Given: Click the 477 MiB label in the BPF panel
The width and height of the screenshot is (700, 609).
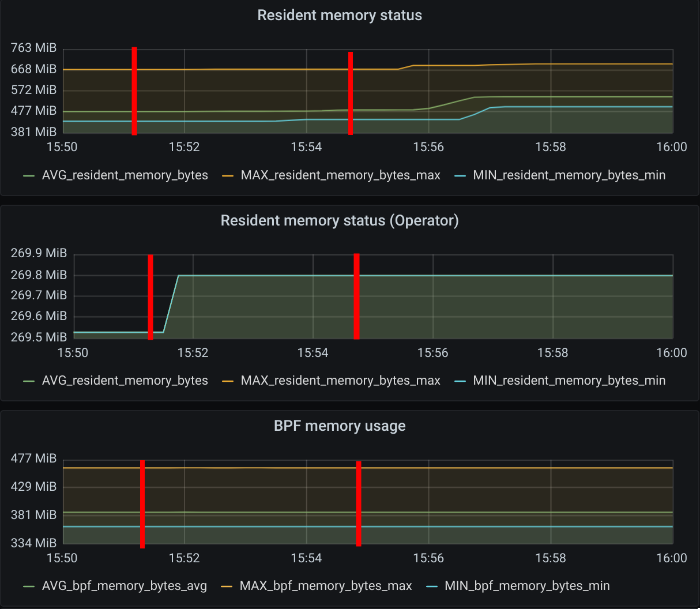Looking at the screenshot, I should pyautogui.click(x=34, y=458).
